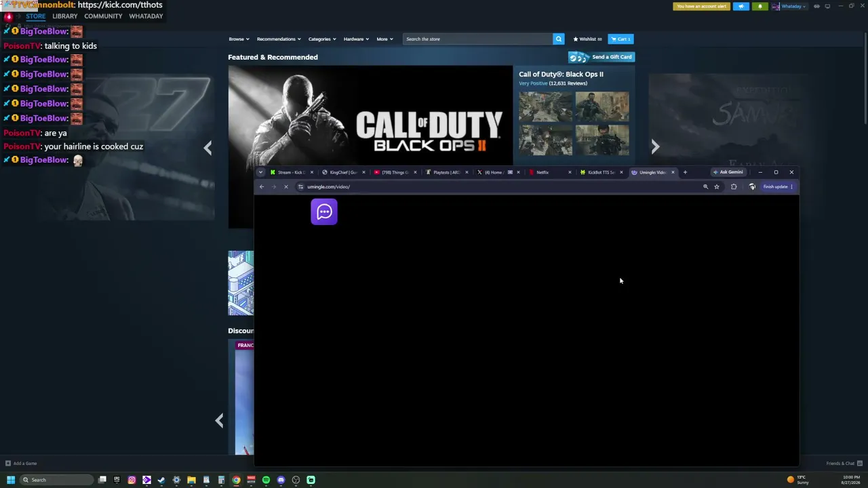Click the Steam store search magnifier button
The image size is (868, 488).
pyautogui.click(x=558, y=39)
